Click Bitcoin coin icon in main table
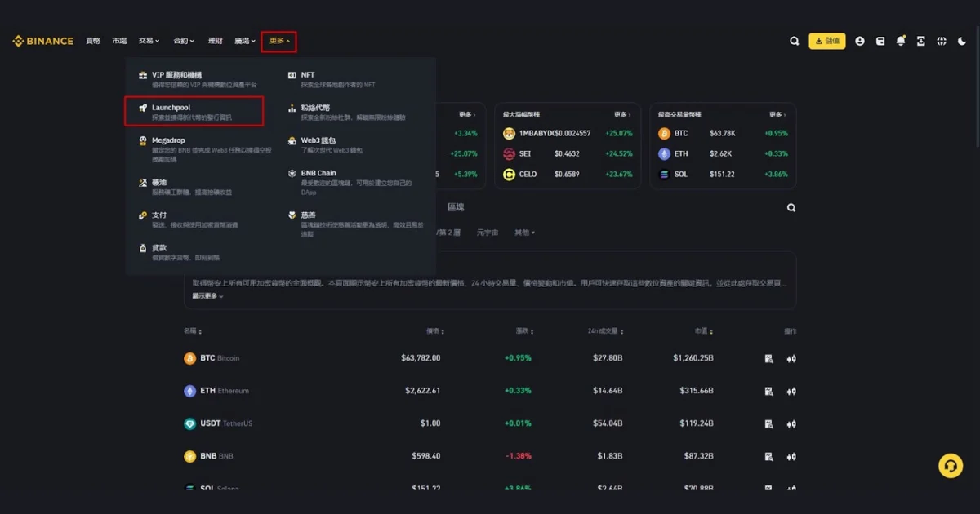This screenshot has width=980, height=514. coord(190,358)
